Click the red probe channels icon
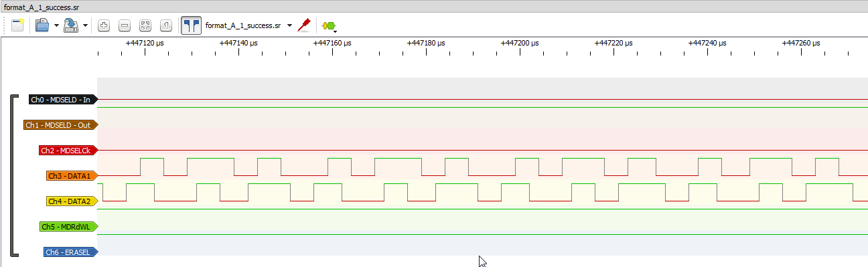Screen dimensions: 868x267 (305, 25)
